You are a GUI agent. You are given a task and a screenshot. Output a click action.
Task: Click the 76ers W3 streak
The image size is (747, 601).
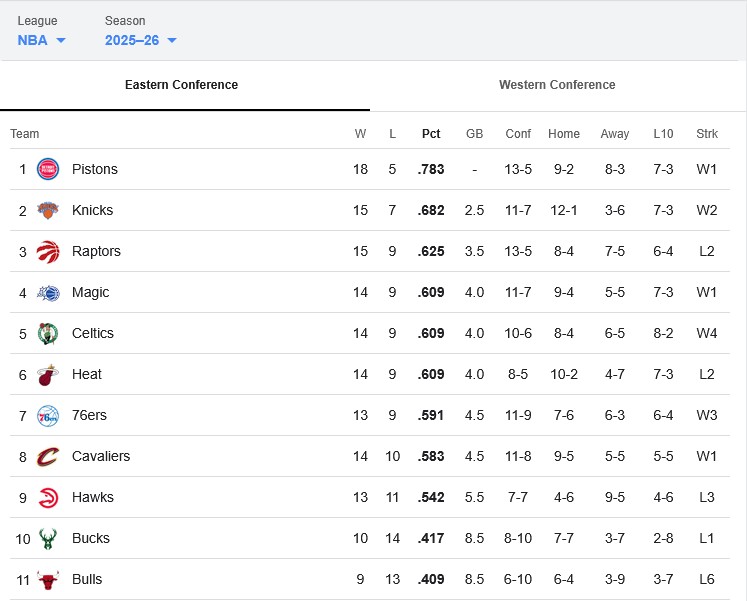click(x=707, y=415)
